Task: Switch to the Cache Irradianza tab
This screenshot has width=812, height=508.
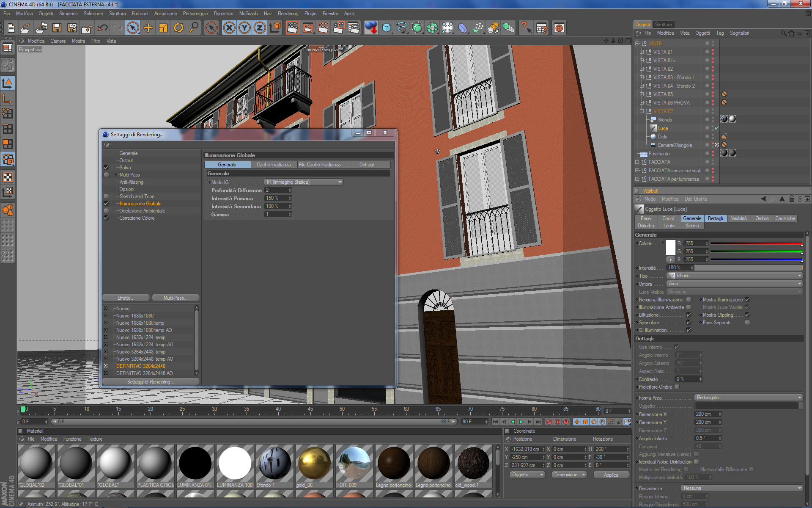Action: pyautogui.click(x=274, y=165)
